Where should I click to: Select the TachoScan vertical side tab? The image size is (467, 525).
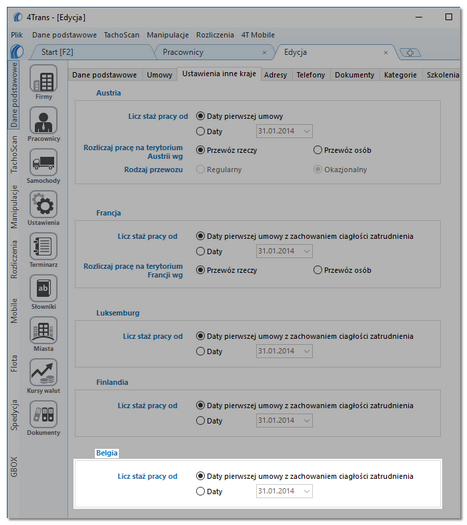(x=14, y=154)
